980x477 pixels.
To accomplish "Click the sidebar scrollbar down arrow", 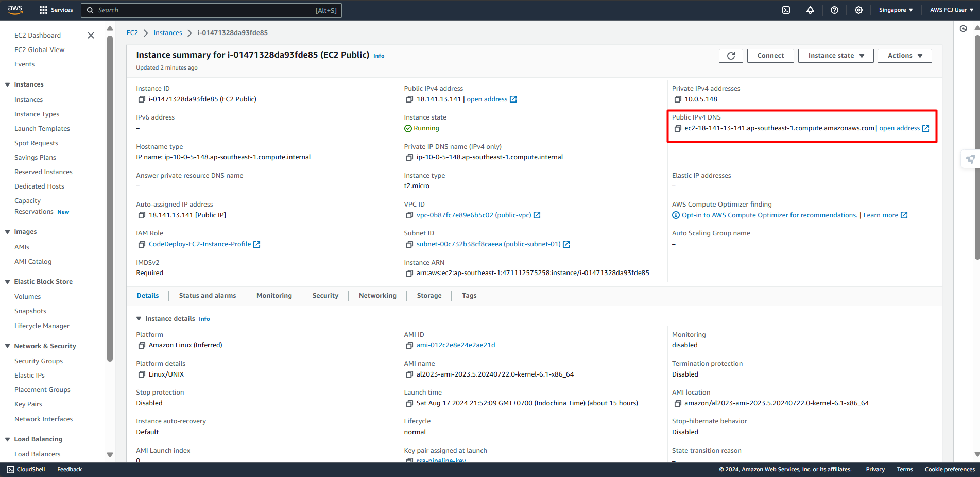I will click(x=110, y=455).
